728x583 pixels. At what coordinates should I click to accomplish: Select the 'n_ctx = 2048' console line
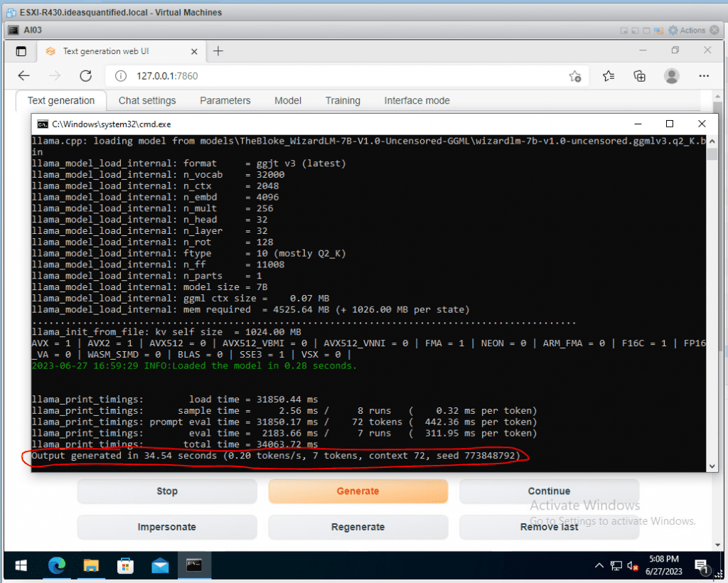pos(155,186)
